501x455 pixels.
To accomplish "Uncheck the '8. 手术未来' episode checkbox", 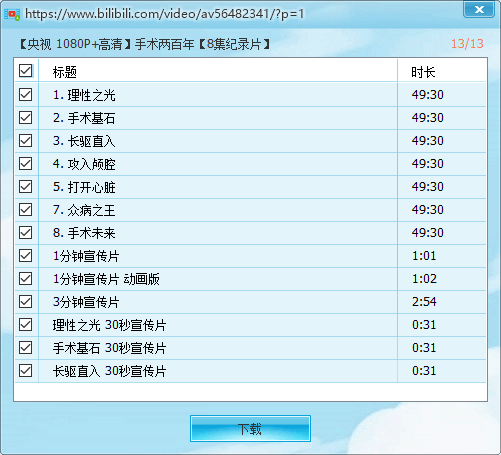I will (x=26, y=233).
